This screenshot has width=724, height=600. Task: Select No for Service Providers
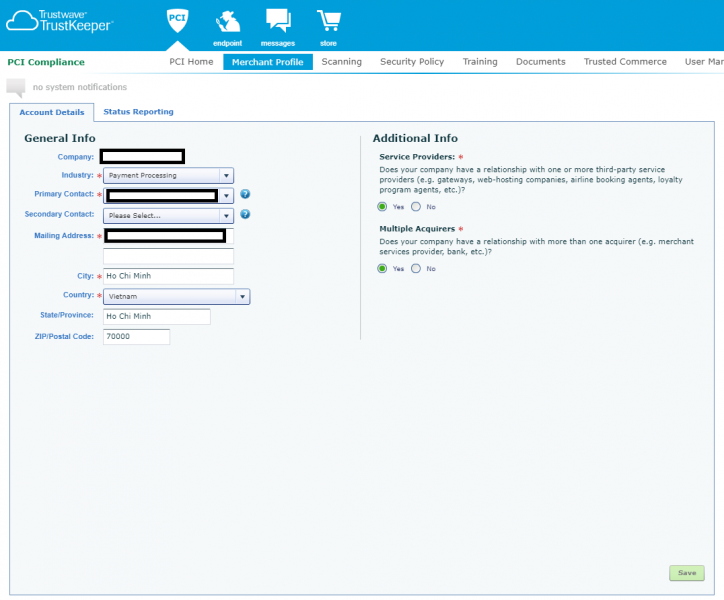[x=416, y=207]
